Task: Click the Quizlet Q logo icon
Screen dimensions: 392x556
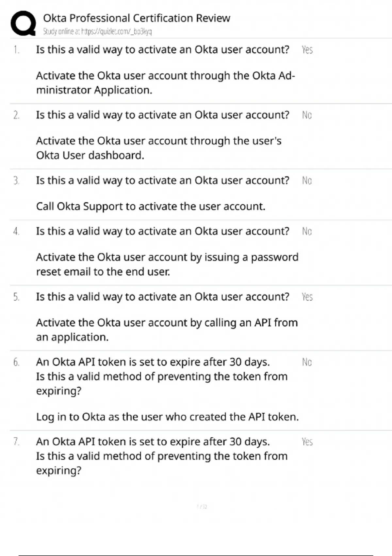Action: point(23,23)
